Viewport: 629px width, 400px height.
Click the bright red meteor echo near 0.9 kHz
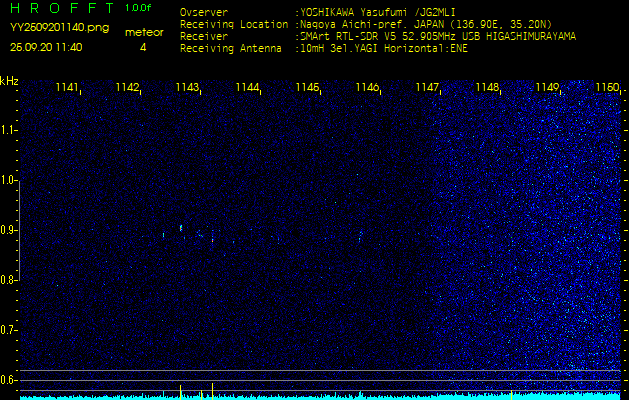(x=181, y=228)
